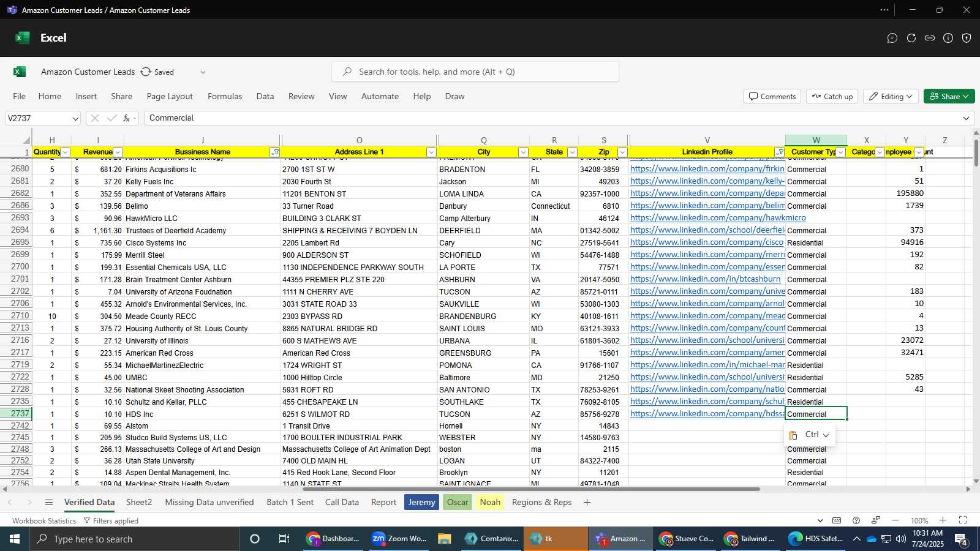Open File Explorer from the taskbar
This screenshot has width=980, height=551.
[444, 539]
